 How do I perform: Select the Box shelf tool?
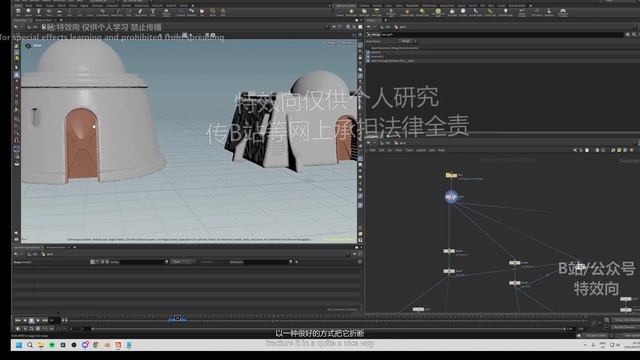tap(18, 12)
